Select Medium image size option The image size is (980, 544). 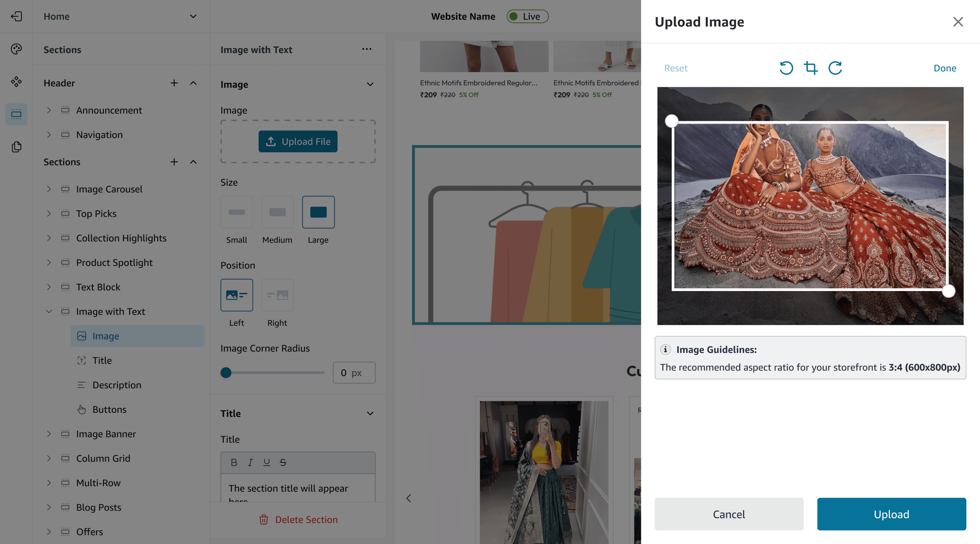pos(277,212)
